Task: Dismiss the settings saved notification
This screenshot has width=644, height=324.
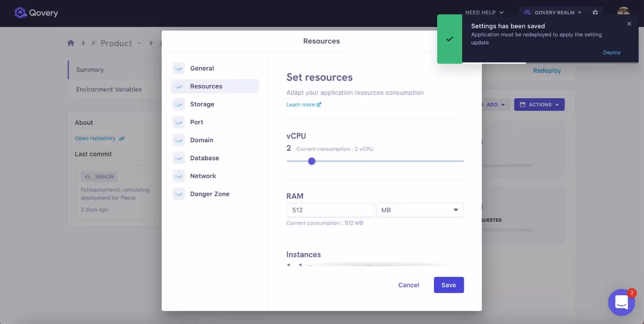Action: click(629, 24)
